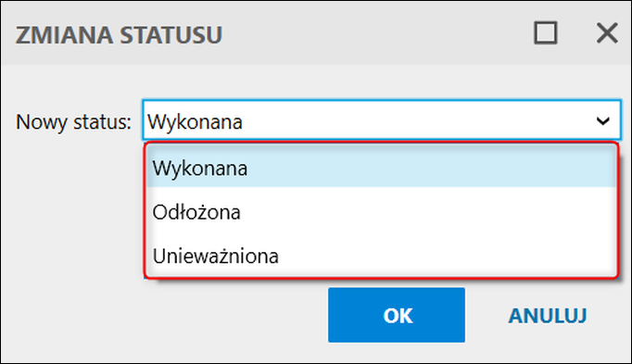Select the Wykonana option in the list
The width and height of the screenshot is (632, 364).
381,168
